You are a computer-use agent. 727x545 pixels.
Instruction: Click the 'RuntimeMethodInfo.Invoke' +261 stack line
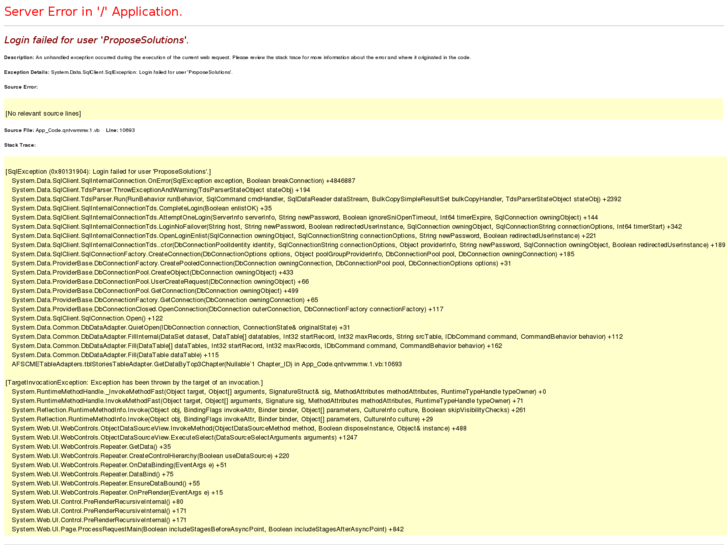click(268, 410)
